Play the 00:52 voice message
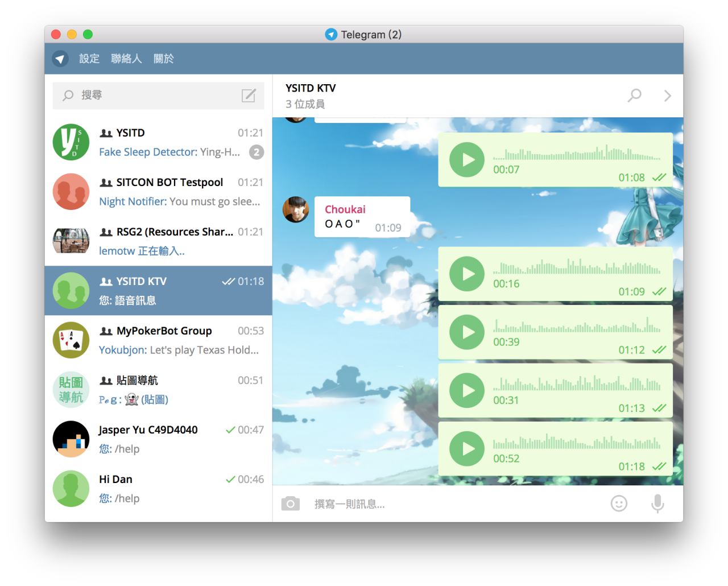This screenshot has height=586, width=728. point(467,448)
